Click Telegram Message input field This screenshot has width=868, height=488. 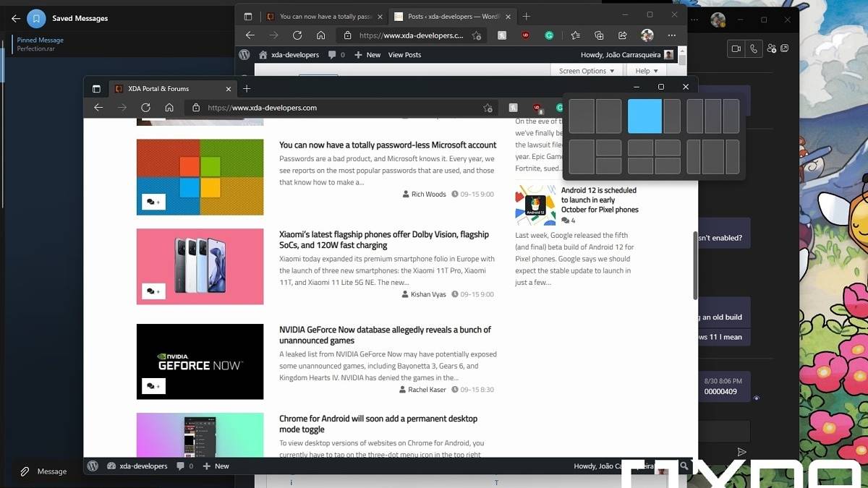tap(51, 471)
